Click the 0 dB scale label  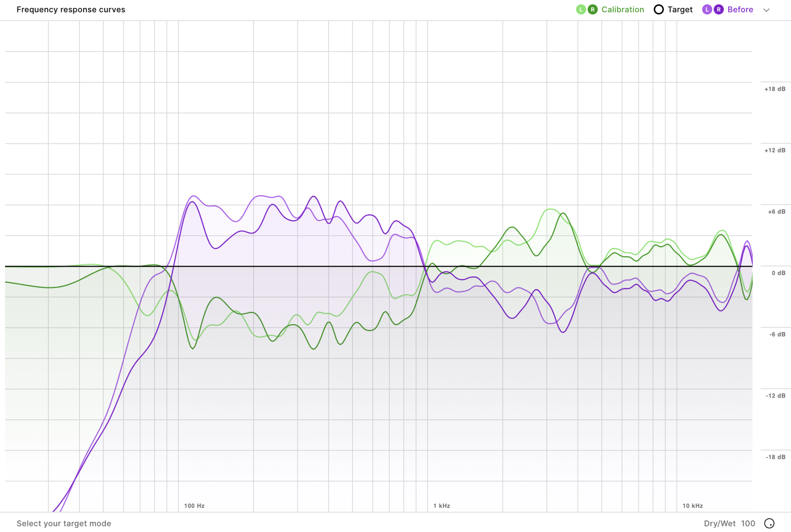[x=778, y=273]
